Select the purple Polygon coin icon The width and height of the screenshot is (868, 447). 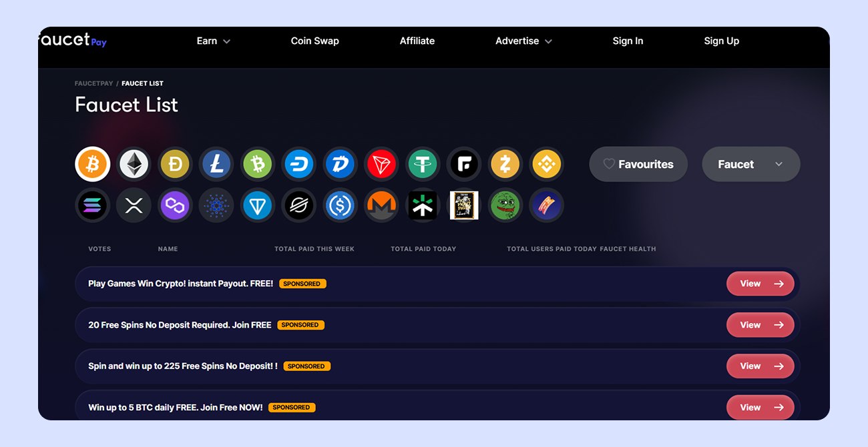[x=175, y=205]
